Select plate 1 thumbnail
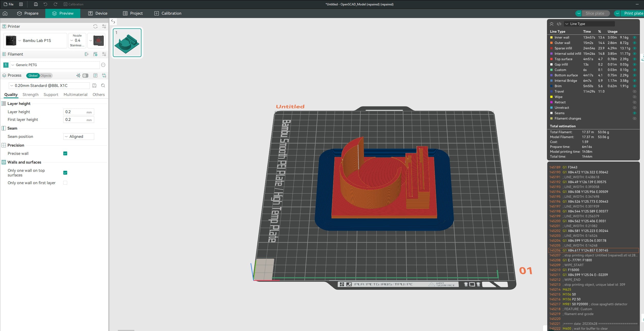Image resolution: width=644 pixels, height=331 pixels. click(127, 43)
